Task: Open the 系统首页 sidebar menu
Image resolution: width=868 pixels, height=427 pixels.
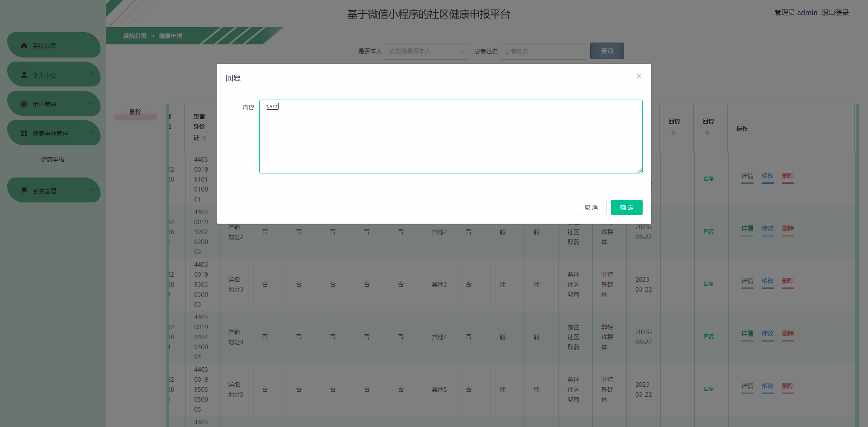Action: tap(53, 45)
